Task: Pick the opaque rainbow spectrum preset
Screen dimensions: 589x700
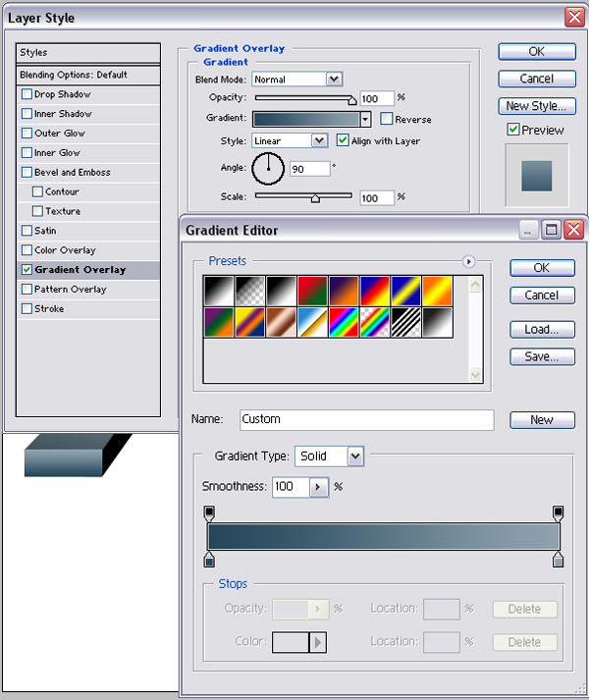Action: click(344, 322)
